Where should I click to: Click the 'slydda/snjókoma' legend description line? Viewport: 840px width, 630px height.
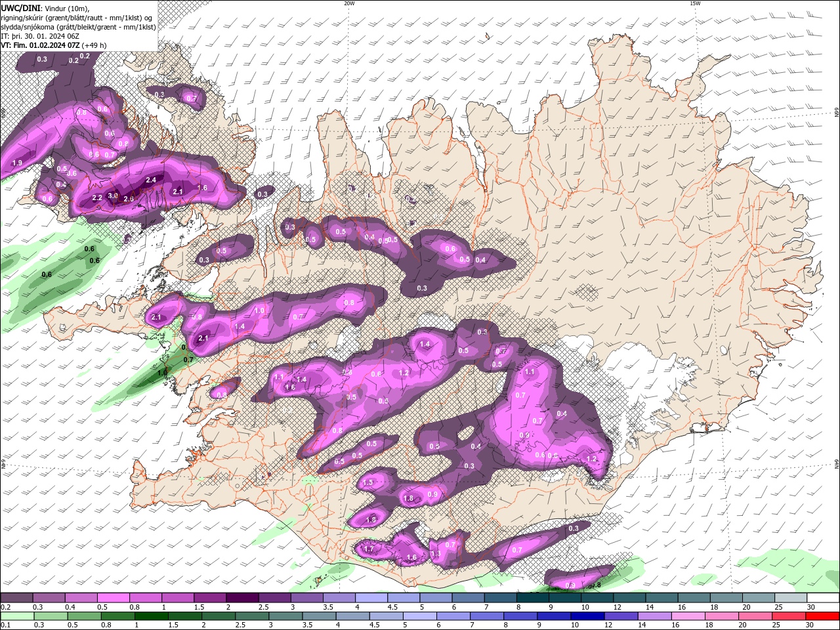coord(78,27)
